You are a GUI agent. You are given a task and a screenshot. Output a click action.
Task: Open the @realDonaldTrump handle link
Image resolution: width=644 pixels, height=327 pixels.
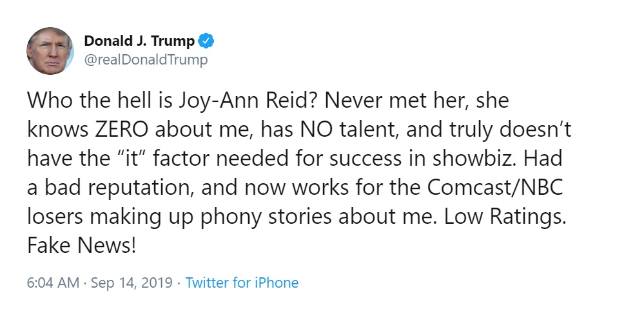click(146, 60)
